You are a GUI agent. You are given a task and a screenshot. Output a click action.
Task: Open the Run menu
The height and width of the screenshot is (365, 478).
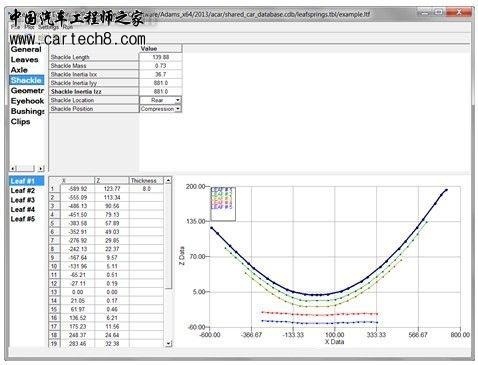click(x=68, y=27)
